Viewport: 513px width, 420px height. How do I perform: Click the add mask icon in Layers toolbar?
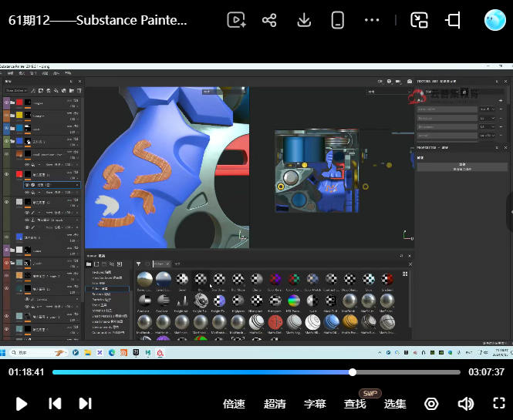[41, 90]
